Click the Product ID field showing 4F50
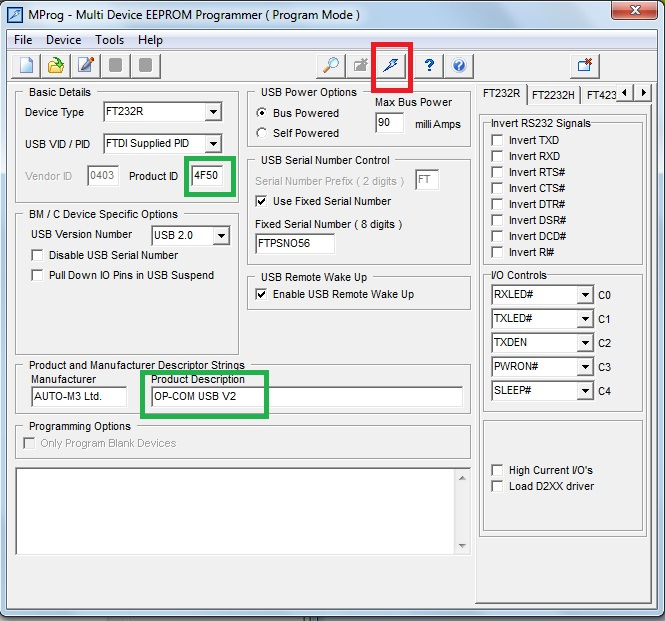The width and height of the screenshot is (665, 621). click(207, 176)
